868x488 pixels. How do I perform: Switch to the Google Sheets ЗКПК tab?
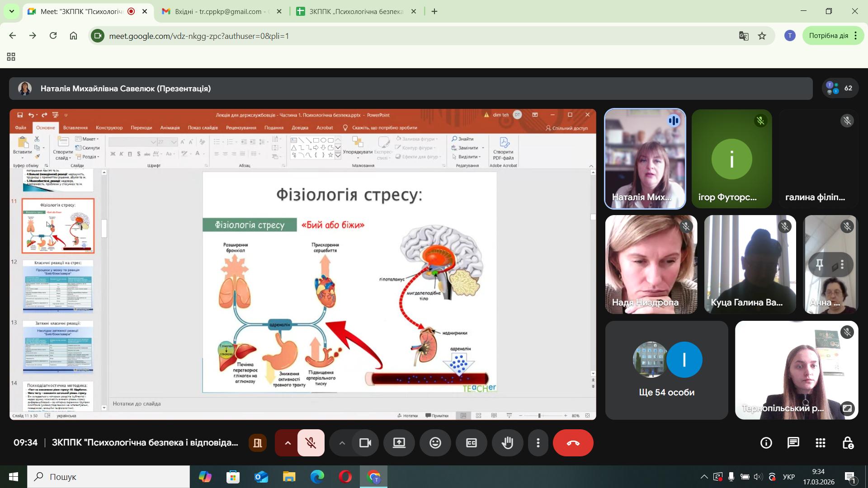coord(356,11)
